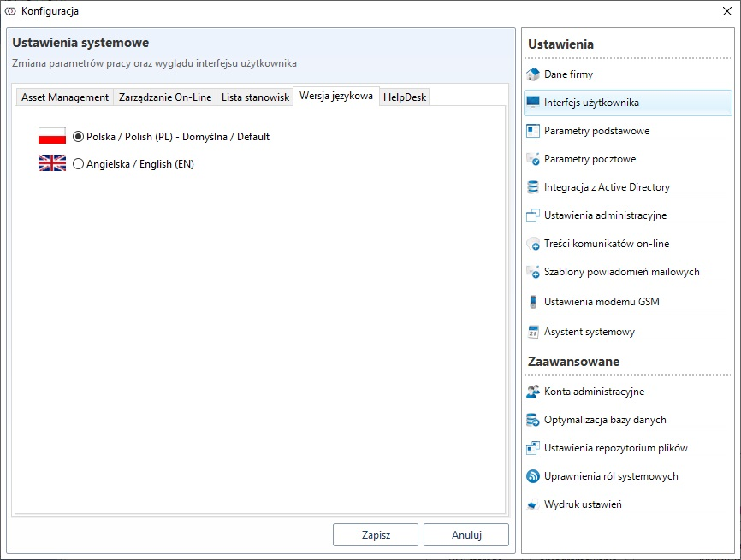Click the Integracja z Active Directory icon
741x560 pixels.
click(x=533, y=187)
